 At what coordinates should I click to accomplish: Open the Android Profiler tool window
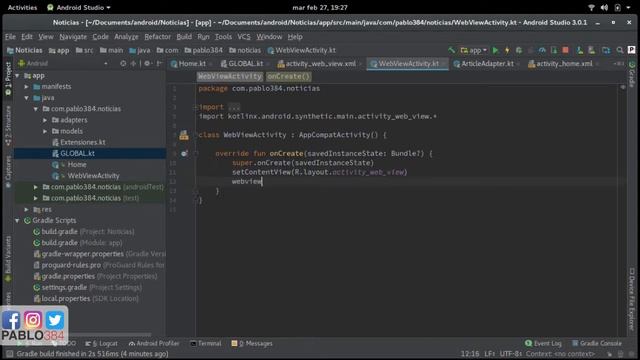[x=154, y=344]
